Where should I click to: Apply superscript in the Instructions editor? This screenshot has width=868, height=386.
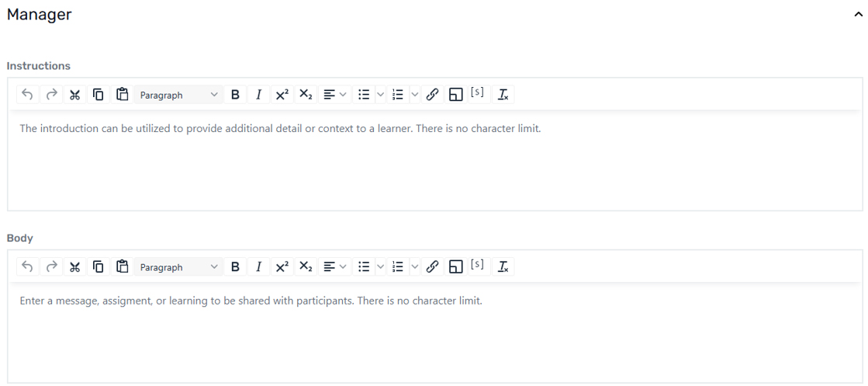282,95
